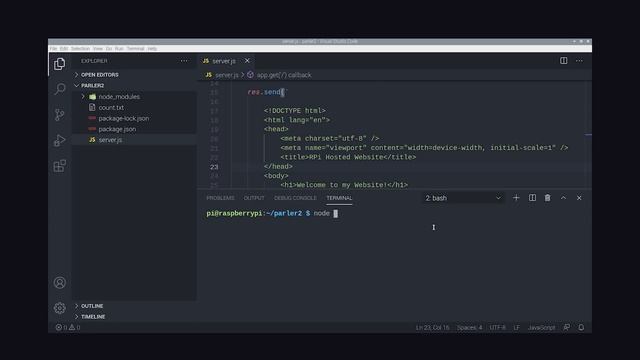Open the Run menu
The width and height of the screenshot is (640, 360).
tap(119, 49)
